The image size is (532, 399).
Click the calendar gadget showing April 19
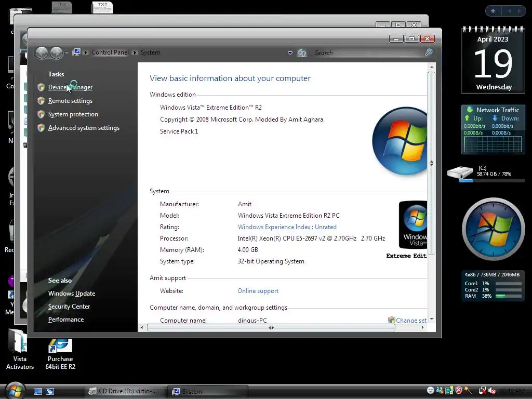[493, 60]
